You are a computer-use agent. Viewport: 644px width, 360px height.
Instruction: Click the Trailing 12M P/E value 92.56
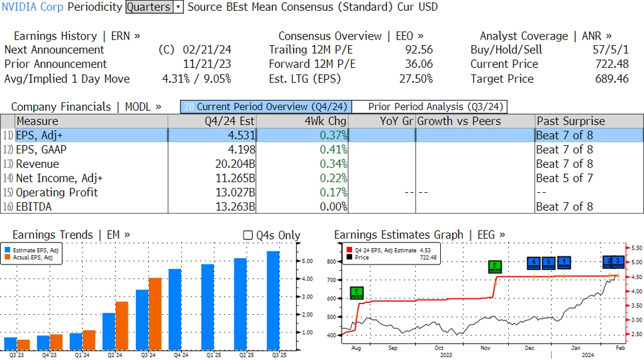pos(419,50)
